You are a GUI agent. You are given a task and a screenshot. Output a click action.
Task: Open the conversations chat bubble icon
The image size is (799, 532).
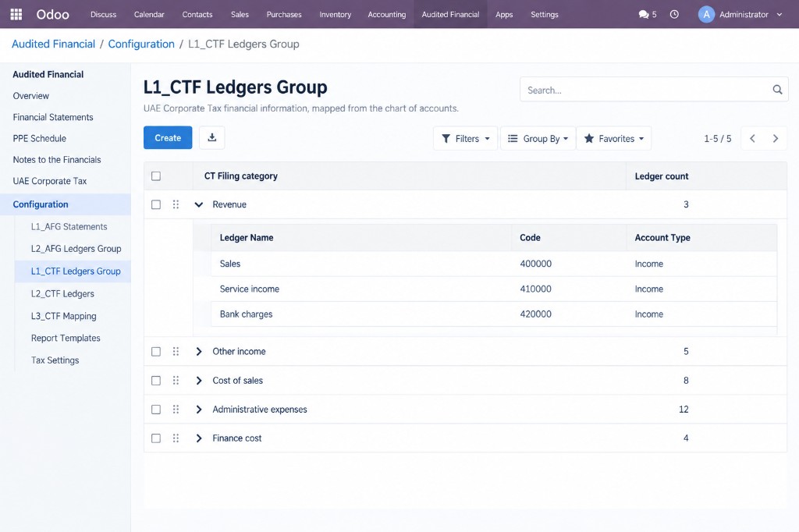[x=644, y=14]
